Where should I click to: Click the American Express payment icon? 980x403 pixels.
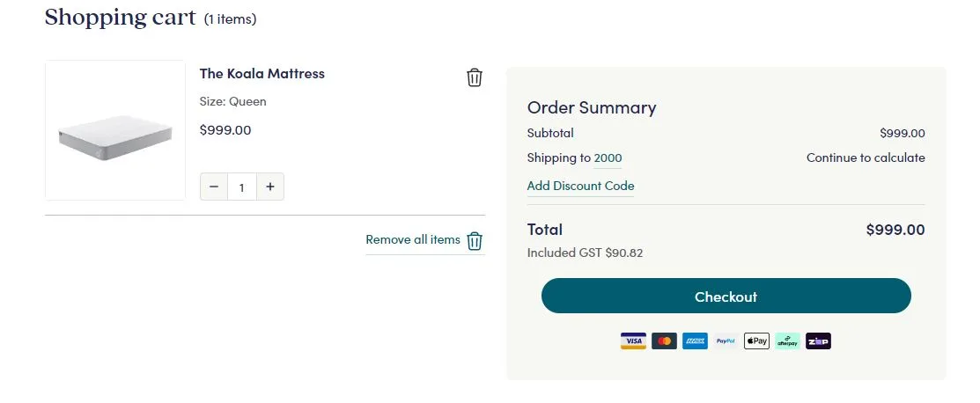click(x=695, y=341)
